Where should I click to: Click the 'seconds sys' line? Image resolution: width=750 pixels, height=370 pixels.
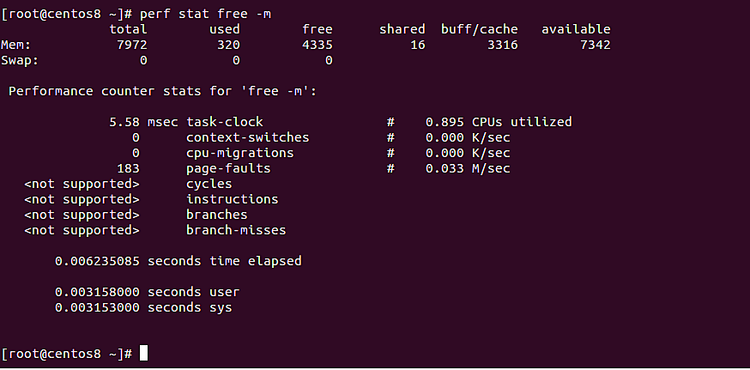[143, 307]
